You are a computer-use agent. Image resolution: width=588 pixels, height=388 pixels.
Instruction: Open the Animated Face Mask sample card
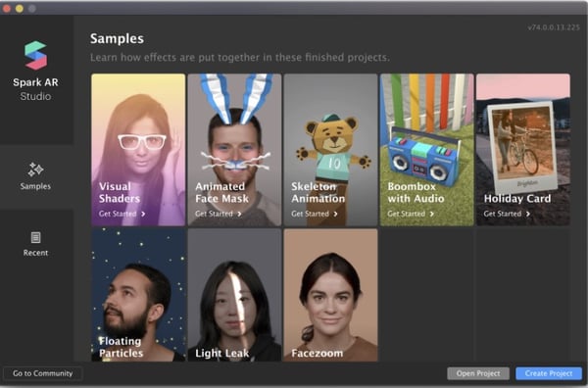click(234, 150)
